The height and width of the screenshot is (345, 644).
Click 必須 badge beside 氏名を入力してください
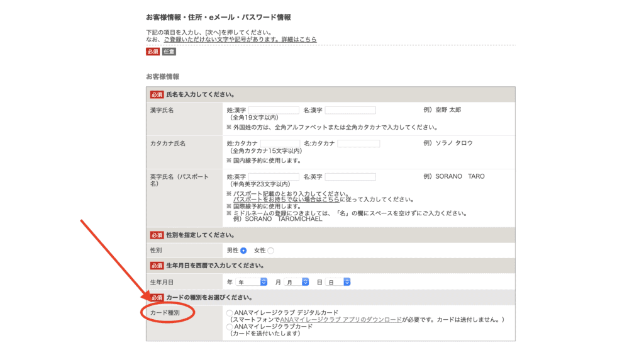(x=157, y=94)
